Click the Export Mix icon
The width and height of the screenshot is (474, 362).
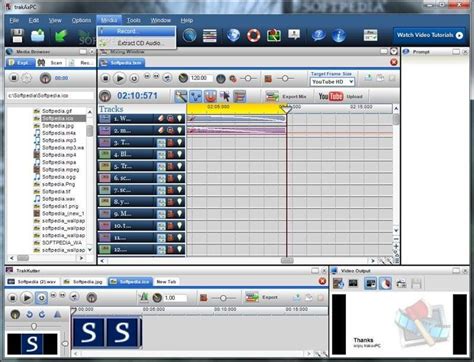pyautogui.click(x=272, y=97)
